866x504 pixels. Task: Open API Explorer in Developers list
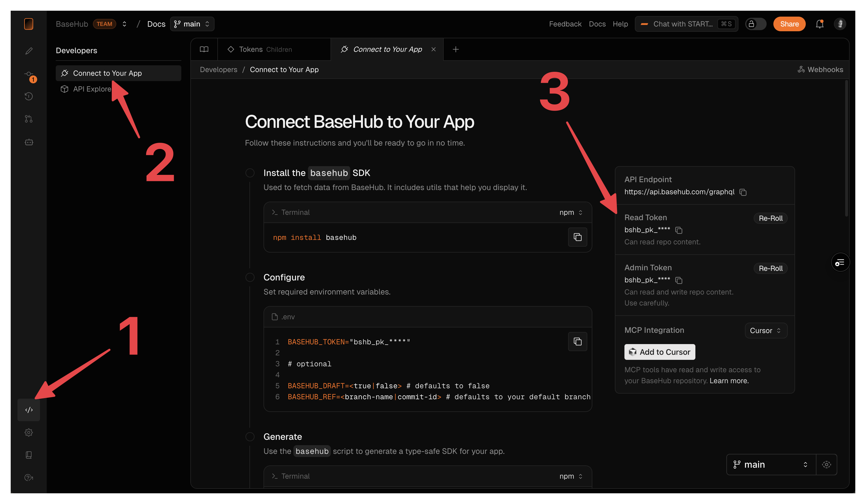tap(118, 89)
